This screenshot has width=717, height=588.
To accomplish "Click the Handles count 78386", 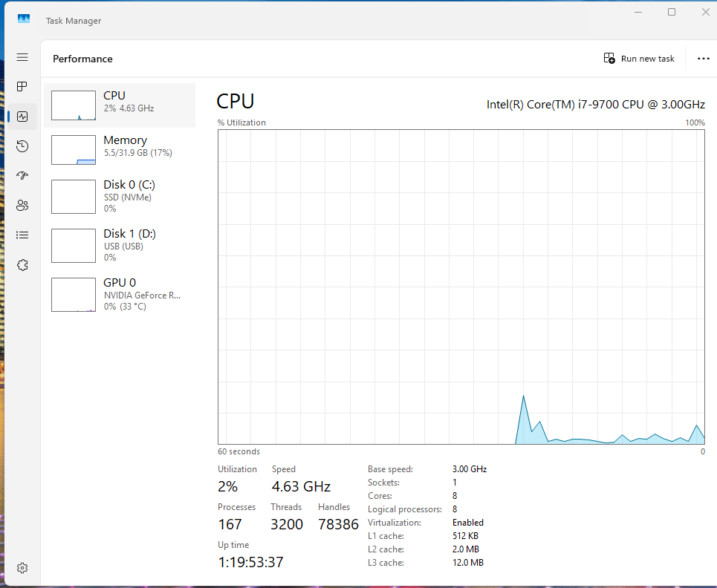I will pyautogui.click(x=338, y=524).
